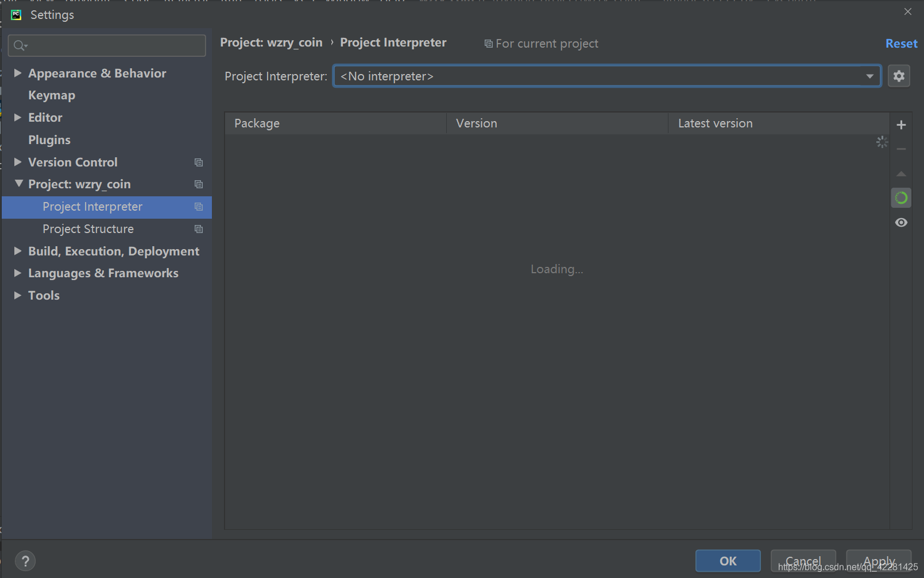Image resolution: width=924 pixels, height=578 pixels.
Task: Upgrade the package with the up arrow icon
Action: [x=901, y=173]
